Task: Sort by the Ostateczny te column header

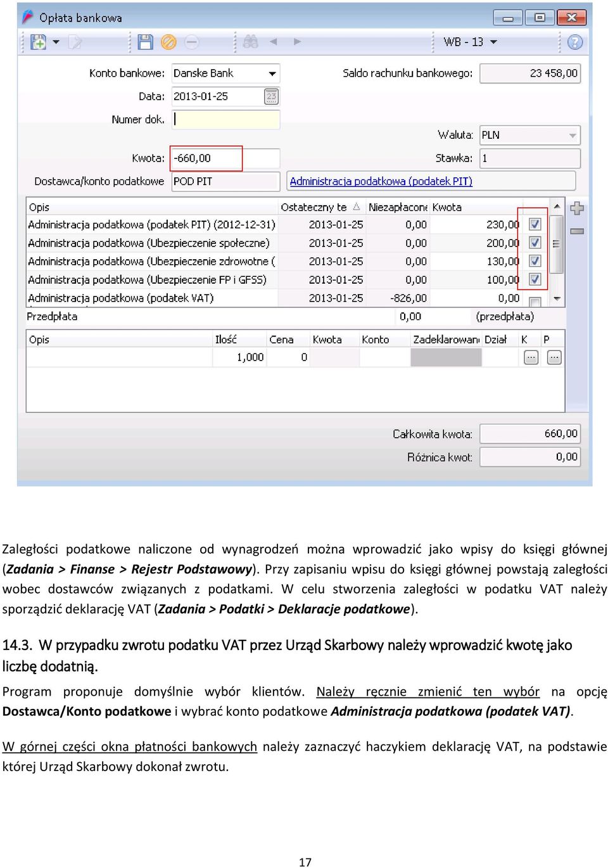Action: [x=321, y=207]
